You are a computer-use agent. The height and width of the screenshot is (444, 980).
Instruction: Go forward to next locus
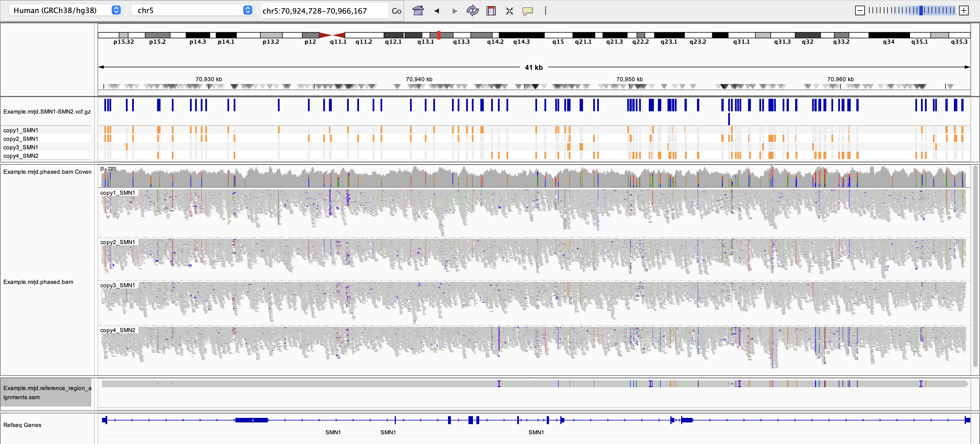(x=454, y=11)
